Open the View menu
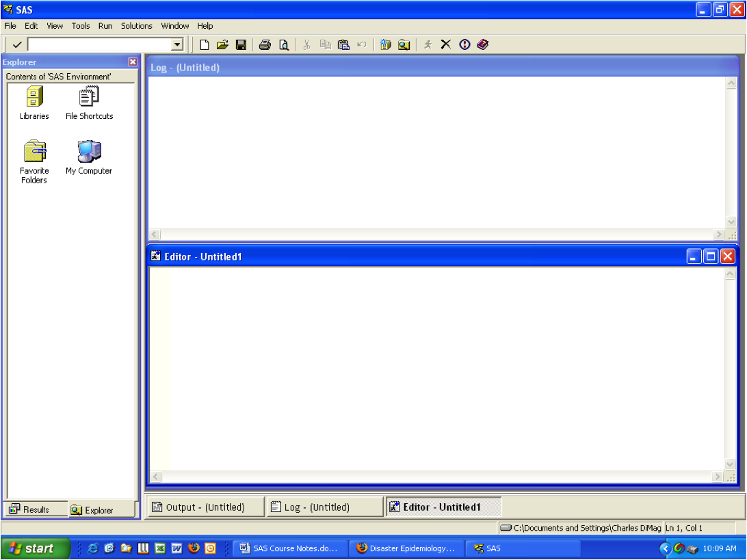 click(55, 26)
